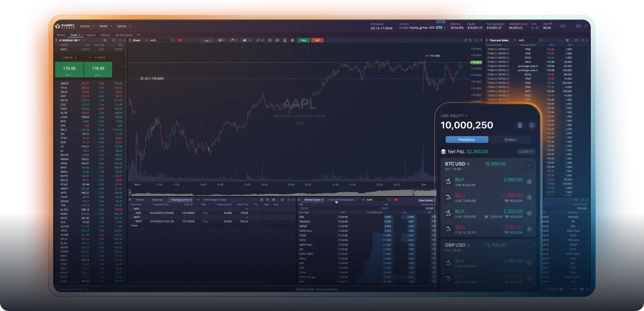
Task: Maximize the Chart panel fullscreen icon
Action: coord(470,40)
